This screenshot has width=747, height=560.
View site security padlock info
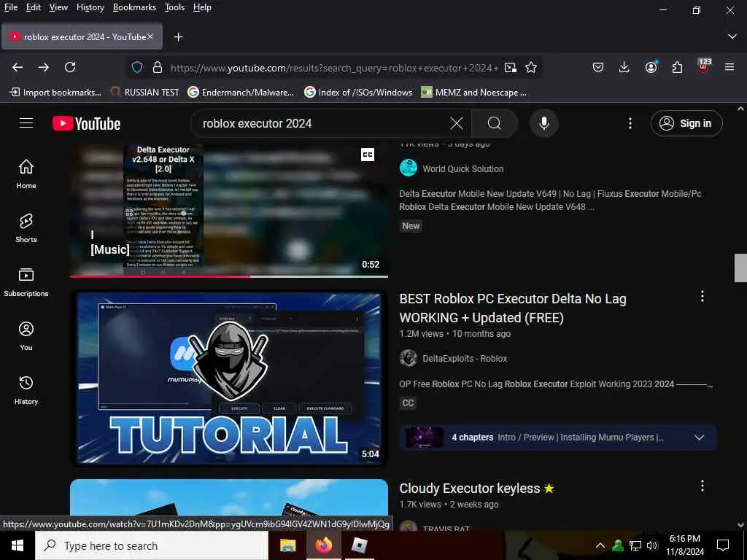tap(158, 68)
